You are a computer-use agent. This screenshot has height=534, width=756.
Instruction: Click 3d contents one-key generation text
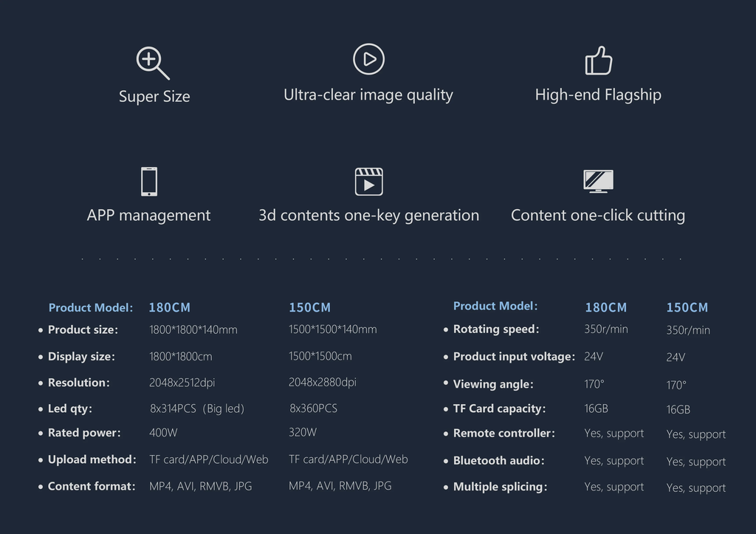coord(369,215)
